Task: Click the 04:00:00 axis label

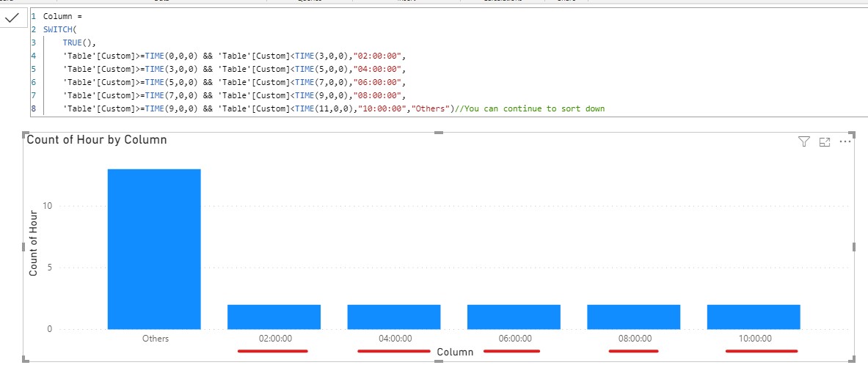Action: click(395, 339)
